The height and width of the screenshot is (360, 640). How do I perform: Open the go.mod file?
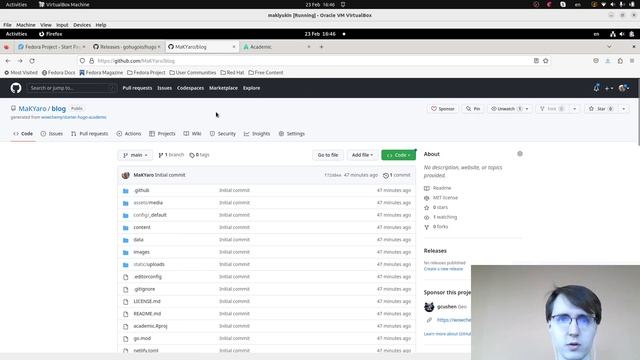click(x=142, y=338)
